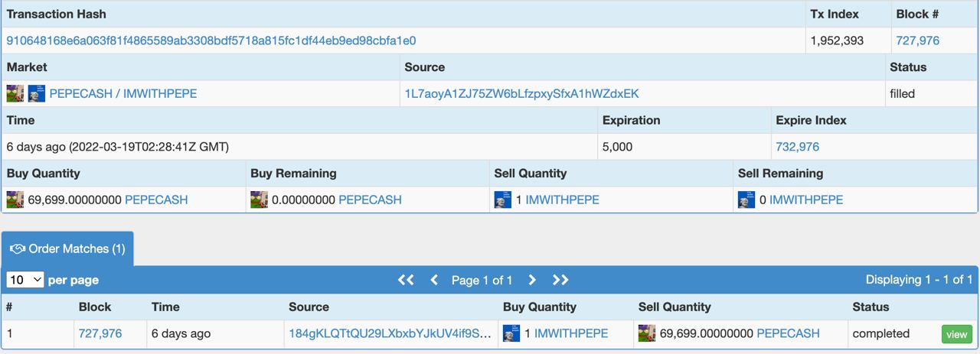Viewport: 980px width, 354px height.
Task: Click the IMWITHPEPE icon under Sell Remaining
Action: [x=746, y=200]
